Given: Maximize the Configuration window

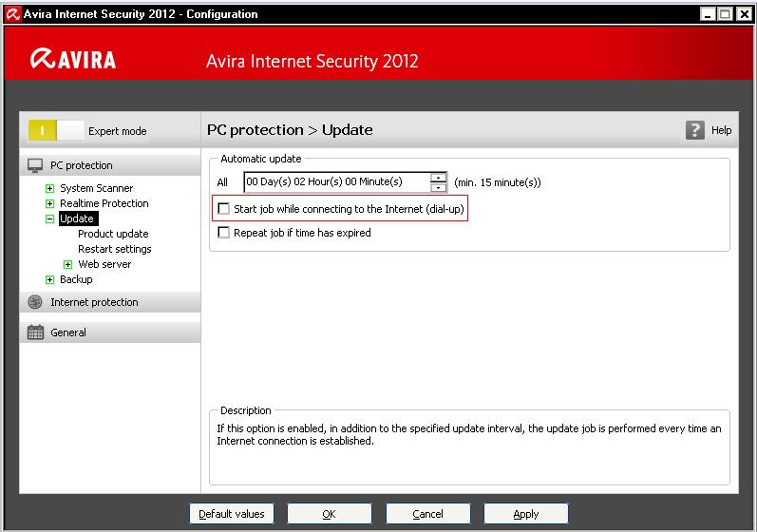Looking at the screenshot, I should tap(725, 14).
